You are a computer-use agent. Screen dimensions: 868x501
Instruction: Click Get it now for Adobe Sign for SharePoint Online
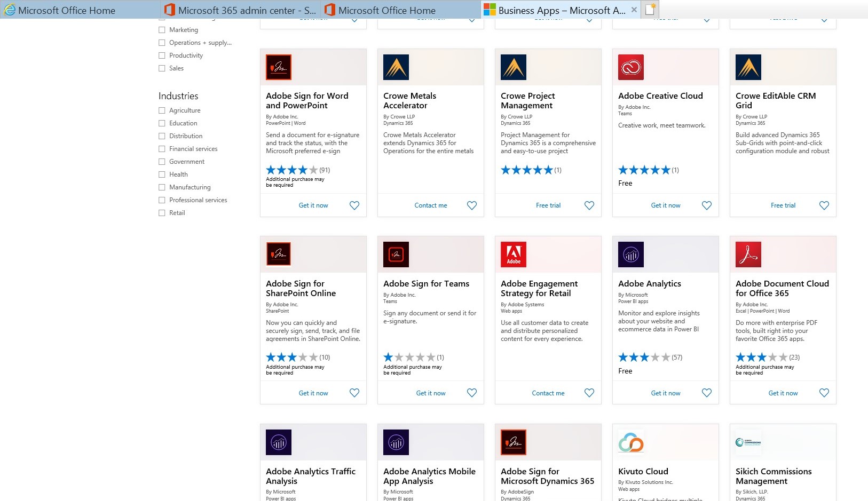(x=313, y=393)
